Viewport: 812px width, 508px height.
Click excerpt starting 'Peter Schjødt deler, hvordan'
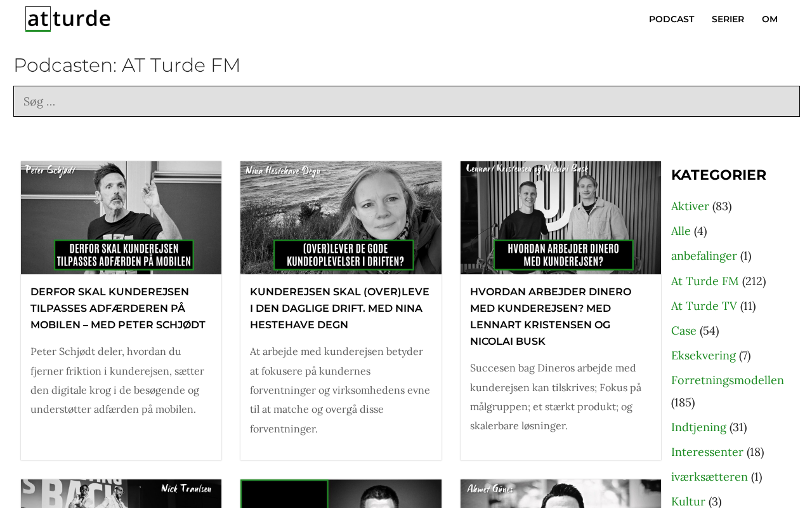click(117, 380)
